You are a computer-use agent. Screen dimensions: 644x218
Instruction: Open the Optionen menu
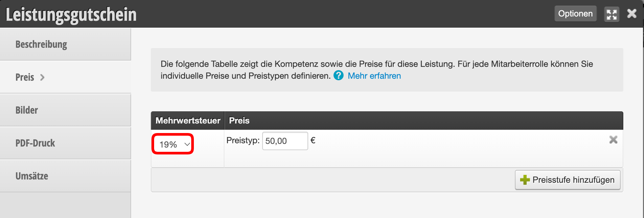point(575,14)
